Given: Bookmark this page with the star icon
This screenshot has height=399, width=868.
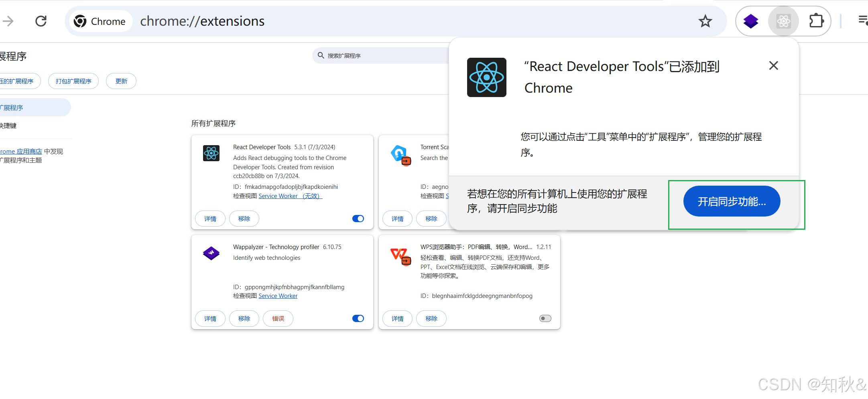Looking at the screenshot, I should tap(705, 21).
